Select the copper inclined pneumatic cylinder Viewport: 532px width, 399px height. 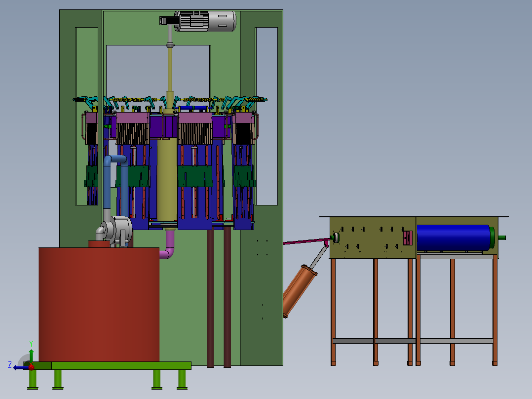(299, 291)
